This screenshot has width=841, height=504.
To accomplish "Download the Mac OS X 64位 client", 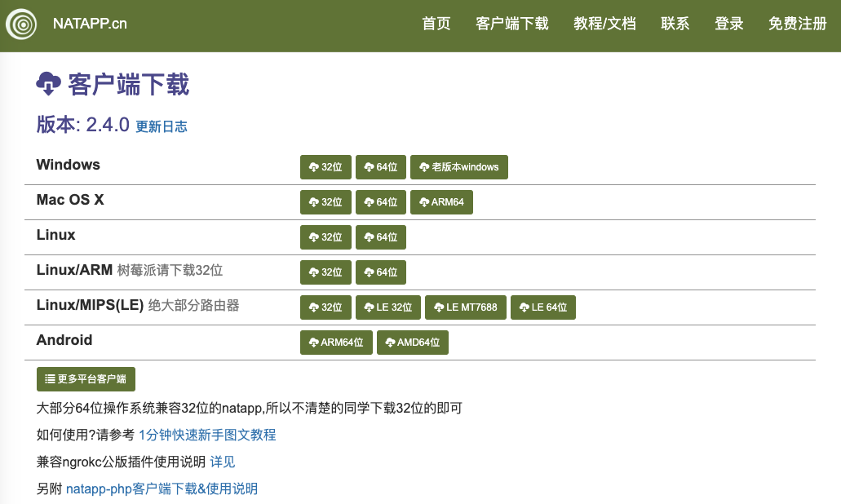I will pyautogui.click(x=381, y=202).
